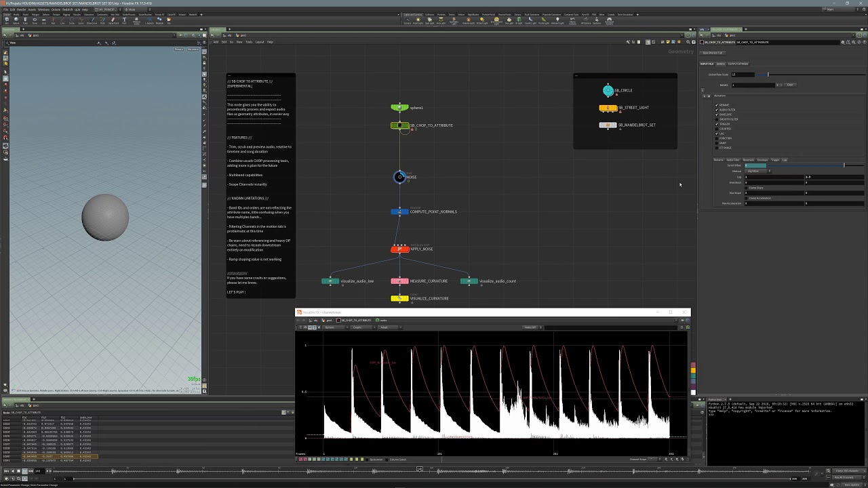Screen dimensions: 868x488
Task: Select the NOISE node icon
Action: [x=399, y=177]
